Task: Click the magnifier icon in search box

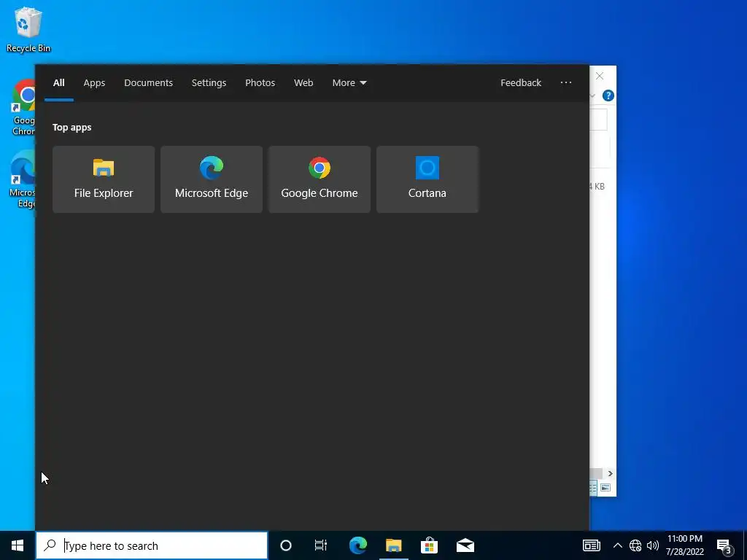Action: [x=50, y=545]
